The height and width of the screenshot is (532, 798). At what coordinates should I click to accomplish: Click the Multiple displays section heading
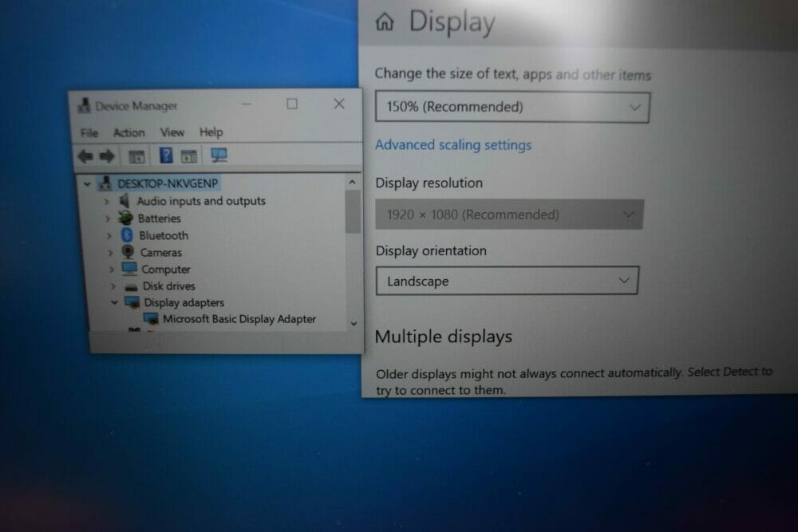pyautogui.click(x=443, y=336)
